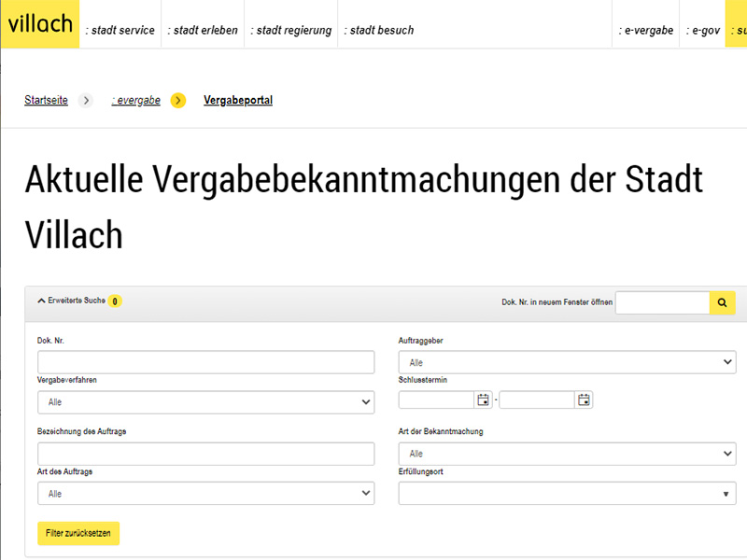Open the calendar picker for the second Schlusstermin date
Viewport: 747px width, 560px height.
pos(584,399)
